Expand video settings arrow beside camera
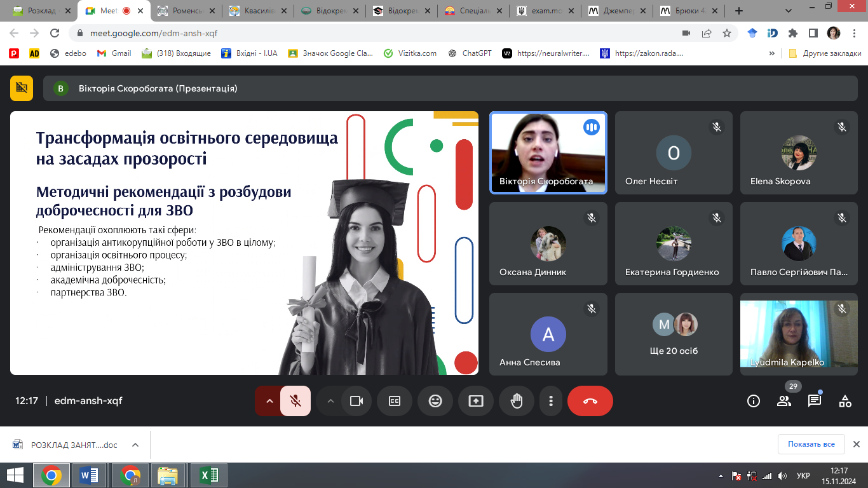868x488 pixels. click(330, 401)
